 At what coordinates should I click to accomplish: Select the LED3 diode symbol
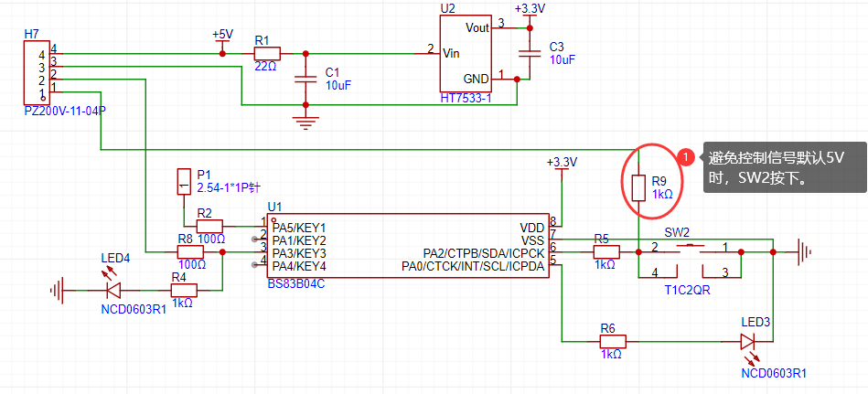[748, 341]
